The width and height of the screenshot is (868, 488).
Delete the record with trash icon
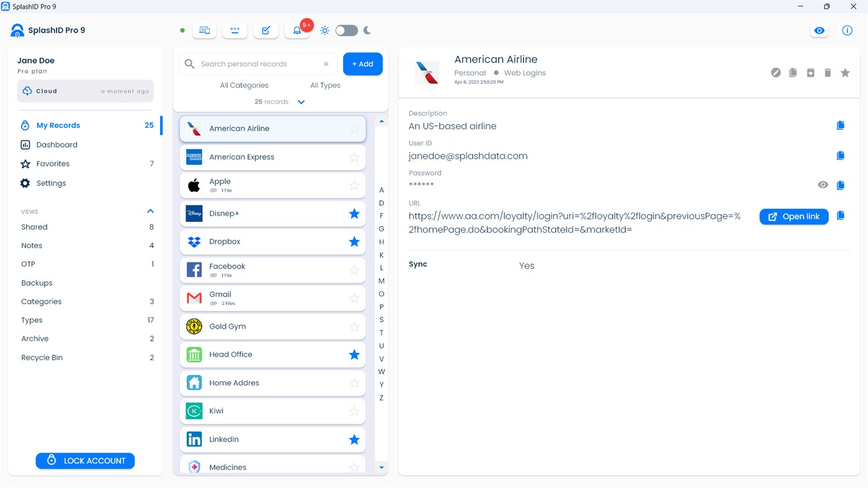pyautogui.click(x=828, y=73)
